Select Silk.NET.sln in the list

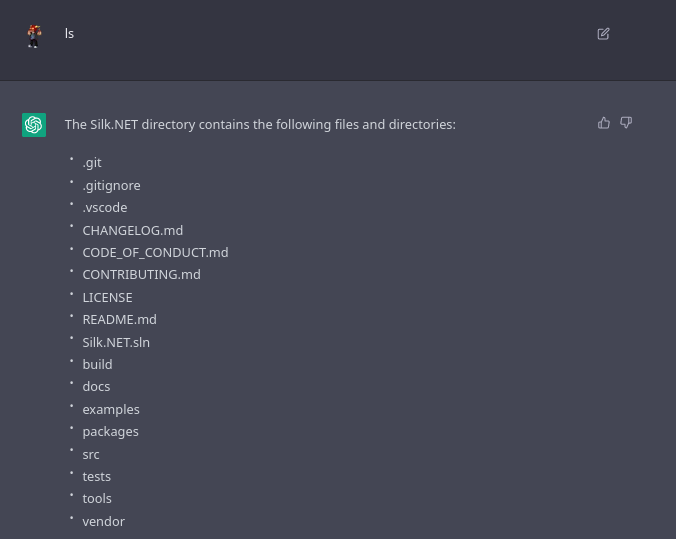click(x=116, y=342)
